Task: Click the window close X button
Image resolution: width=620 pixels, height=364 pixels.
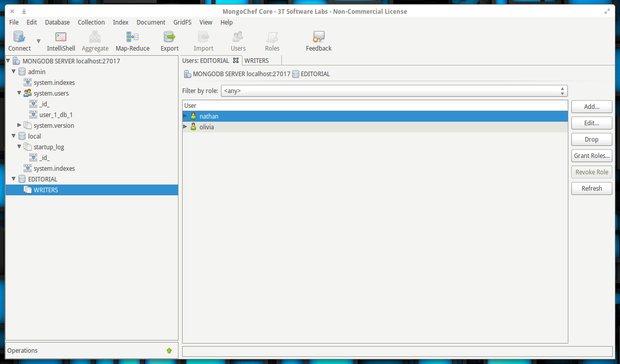Action: click(12, 11)
